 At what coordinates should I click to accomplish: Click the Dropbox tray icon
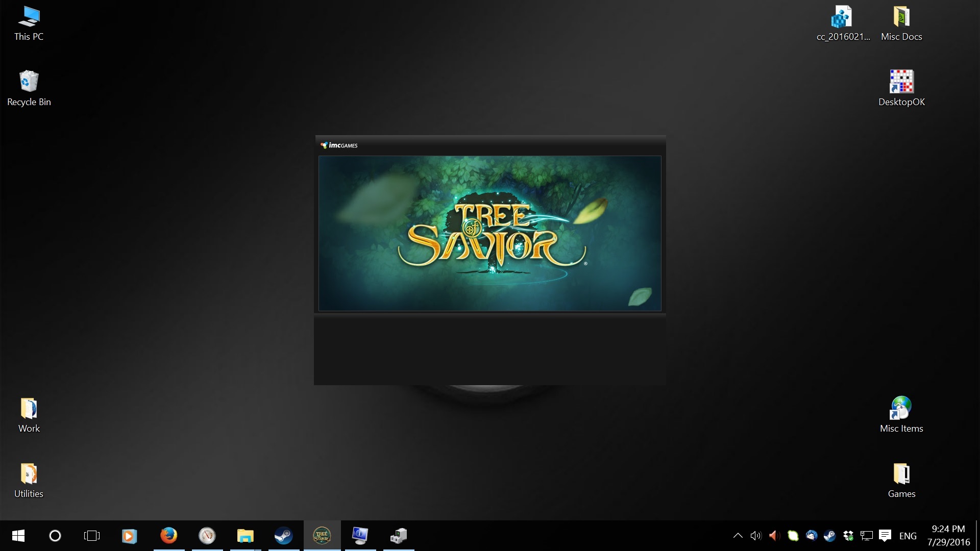pos(848,536)
